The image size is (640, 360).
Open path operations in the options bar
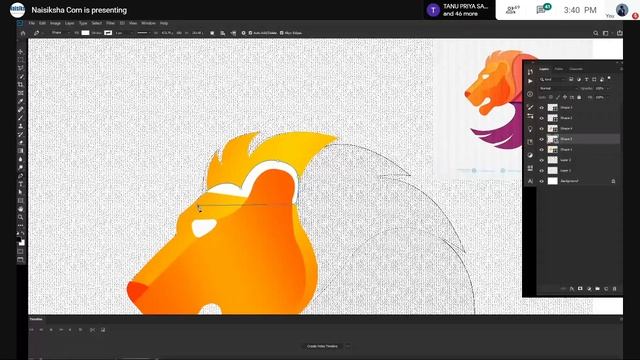tap(212, 33)
